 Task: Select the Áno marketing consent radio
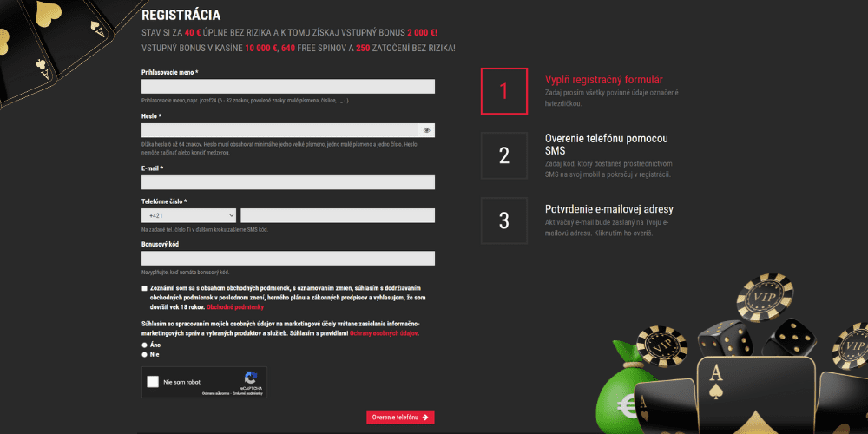click(x=144, y=345)
